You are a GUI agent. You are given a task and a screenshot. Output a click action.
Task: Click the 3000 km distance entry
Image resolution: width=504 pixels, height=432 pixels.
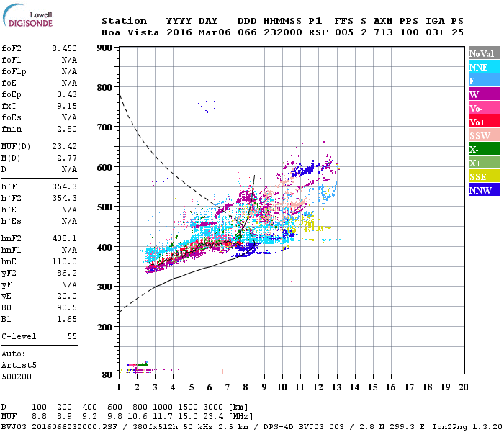coord(213,408)
